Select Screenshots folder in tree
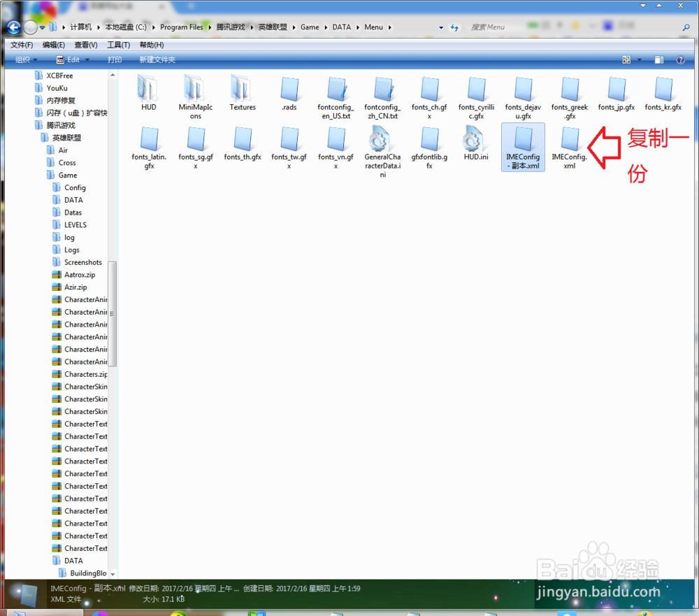This screenshot has height=616, width=699. click(x=82, y=263)
